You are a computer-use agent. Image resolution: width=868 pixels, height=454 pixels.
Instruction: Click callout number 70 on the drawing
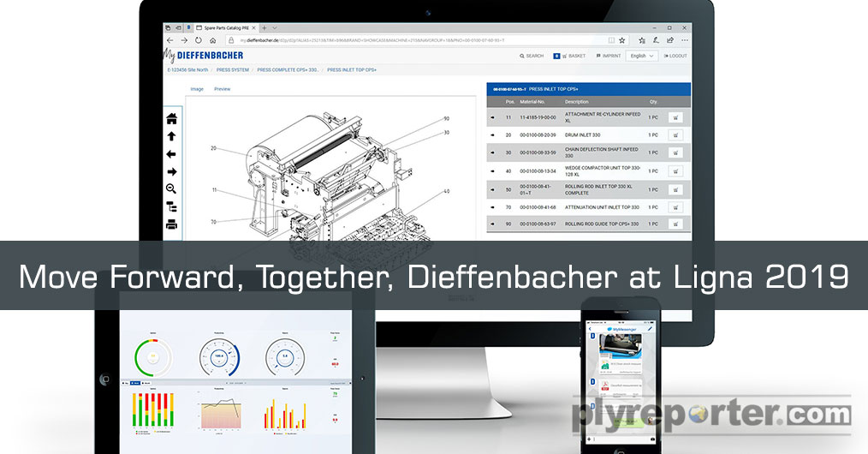click(214, 222)
